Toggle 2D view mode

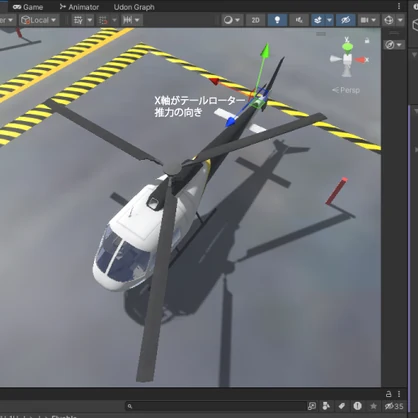click(x=255, y=20)
